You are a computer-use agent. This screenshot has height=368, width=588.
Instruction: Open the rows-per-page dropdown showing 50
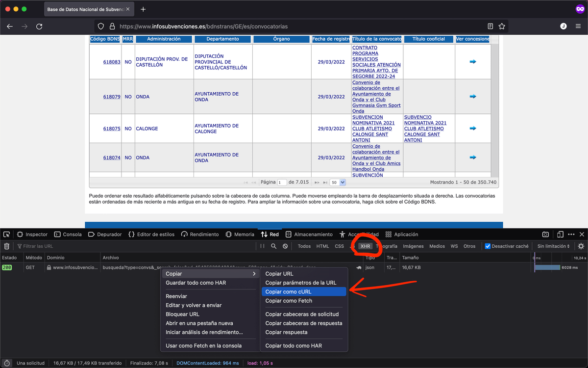[338, 182]
